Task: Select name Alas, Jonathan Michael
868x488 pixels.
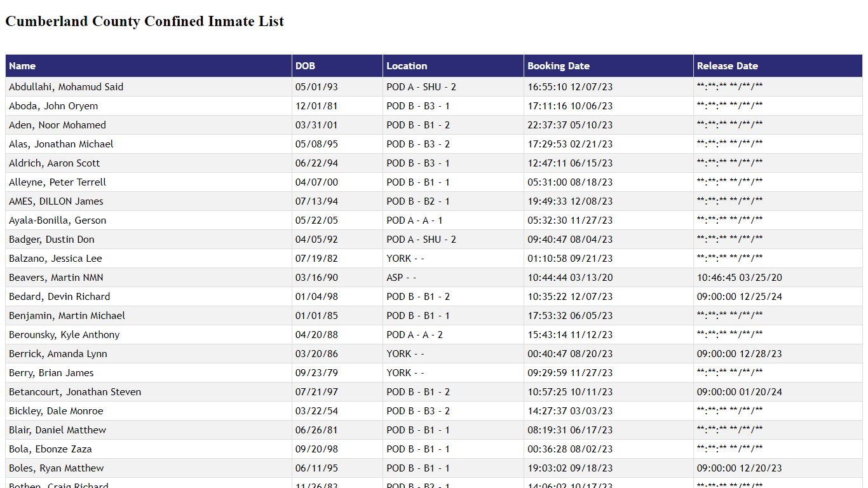Action: (61, 144)
